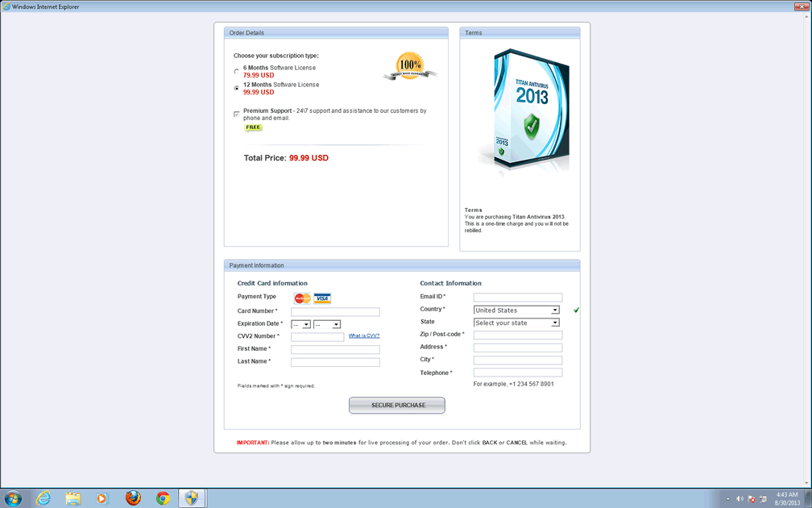Open Google Chrome from the taskbar
Screen dimensions: 812x508
(163, 498)
